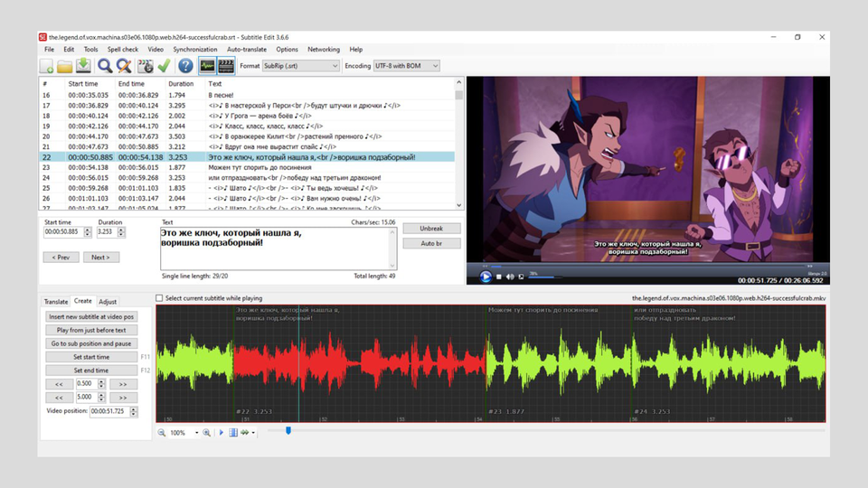Click the Unbreak button
868x488 pixels.
(x=431, y=229)
